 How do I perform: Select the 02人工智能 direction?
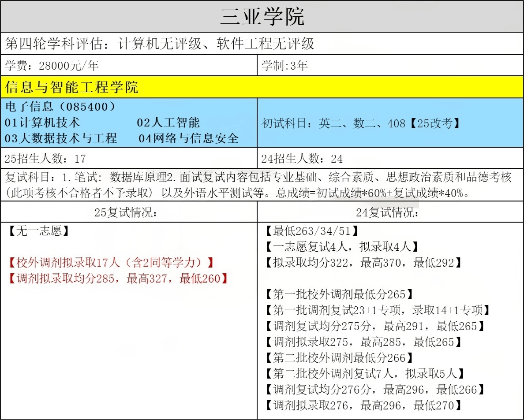168,123
